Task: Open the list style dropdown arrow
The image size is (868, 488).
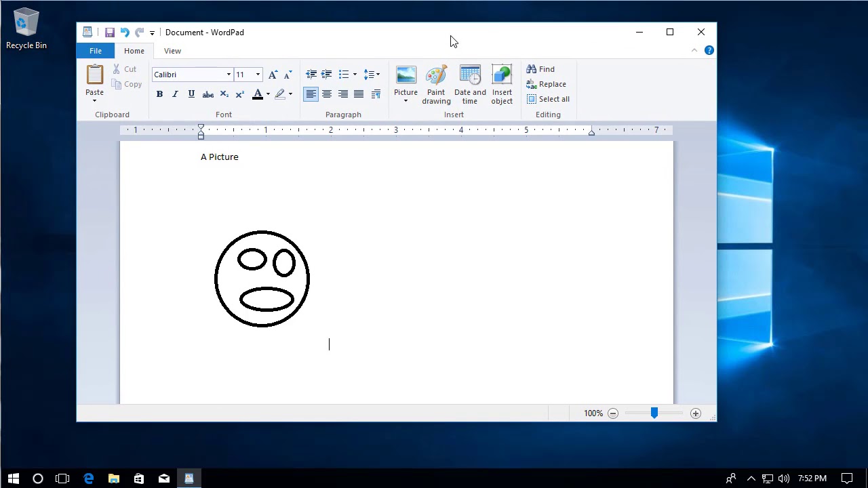Action: 355,75
